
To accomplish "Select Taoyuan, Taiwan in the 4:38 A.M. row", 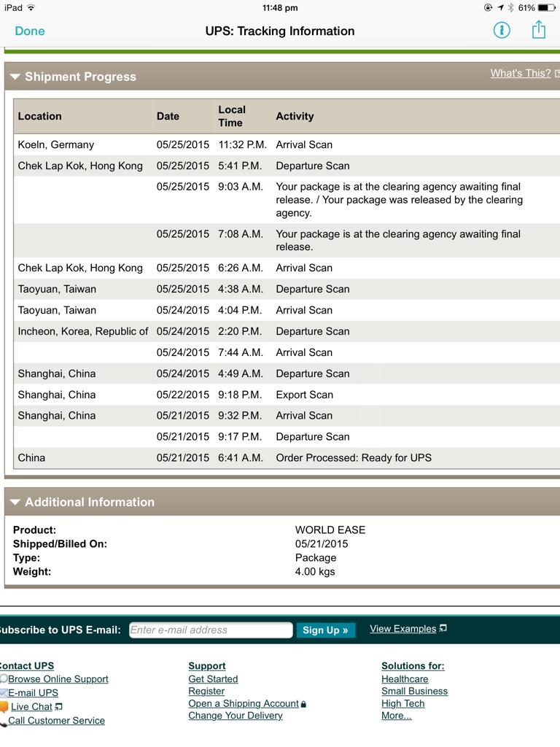I will click(57, 289).
